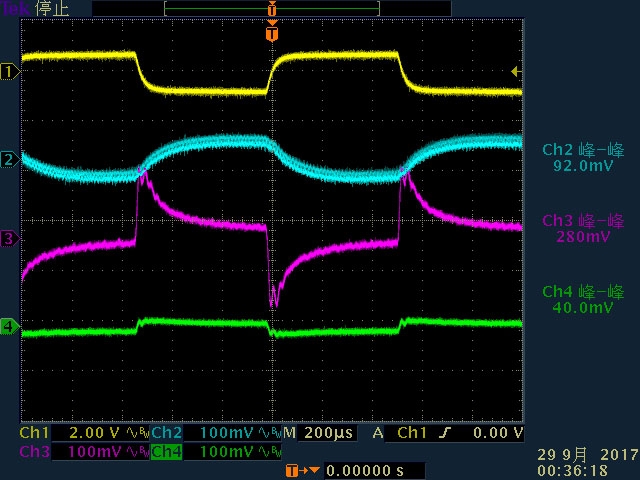Click the 92.0mV measurement value
Screen dimensions: 640x480
point(583,166)
